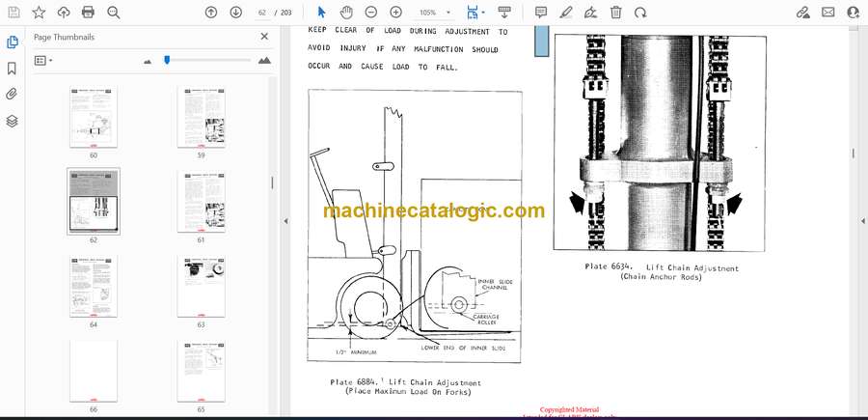Click the read mode keyboard icon
The image size is (868, 420).
(x=504, y=13)
